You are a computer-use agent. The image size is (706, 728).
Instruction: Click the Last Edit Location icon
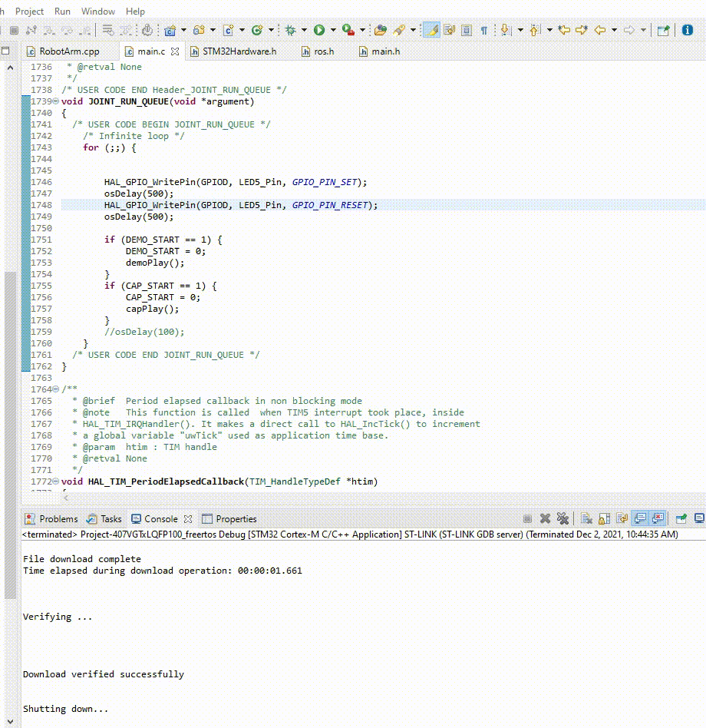point(564,31)
